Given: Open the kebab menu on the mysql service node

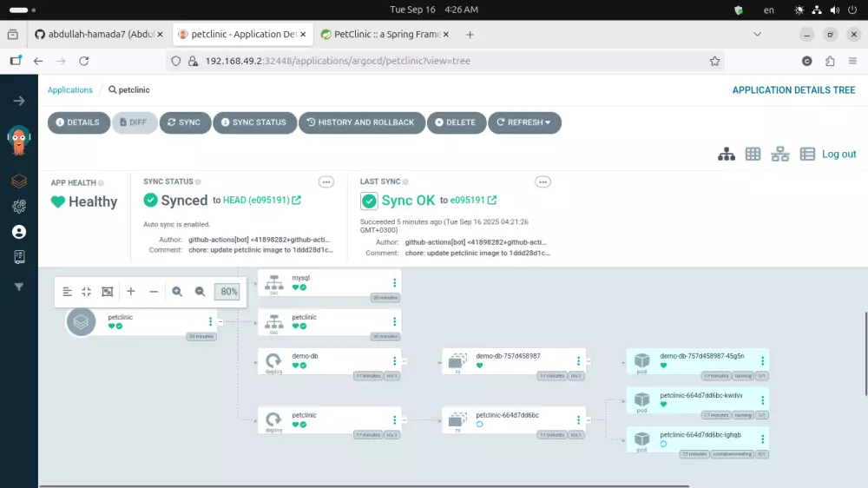Looking at the screenshot, I should [x=395, y=282].
